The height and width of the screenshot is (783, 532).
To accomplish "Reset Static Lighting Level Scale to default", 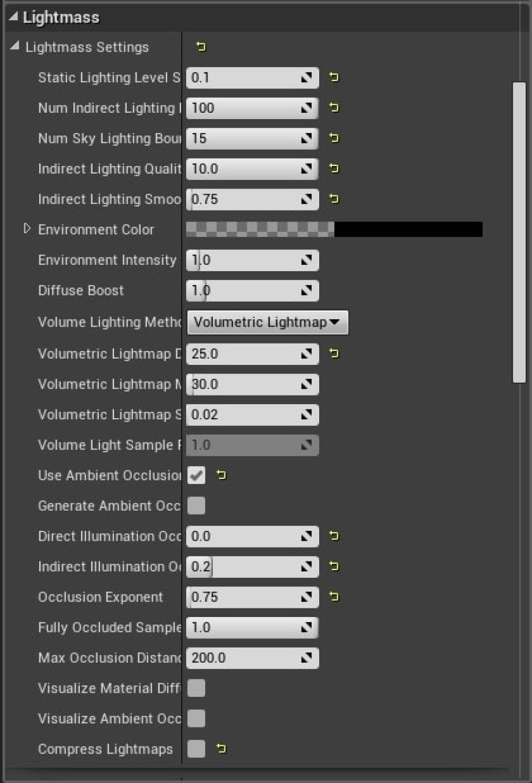I will [334, 77].
